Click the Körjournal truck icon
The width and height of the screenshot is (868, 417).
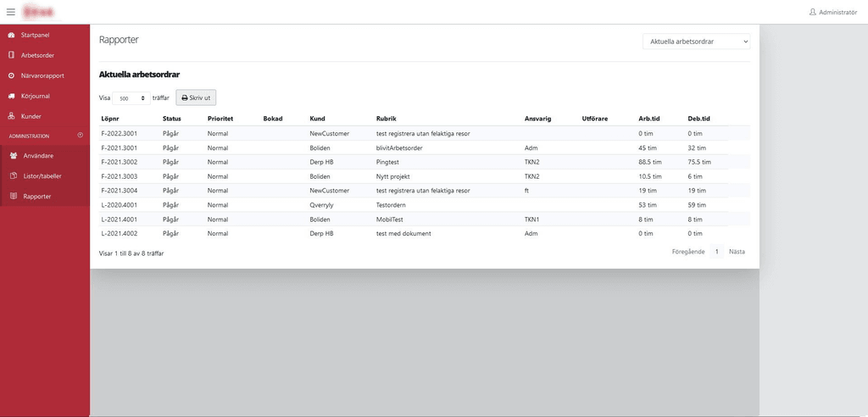(11, 96)
